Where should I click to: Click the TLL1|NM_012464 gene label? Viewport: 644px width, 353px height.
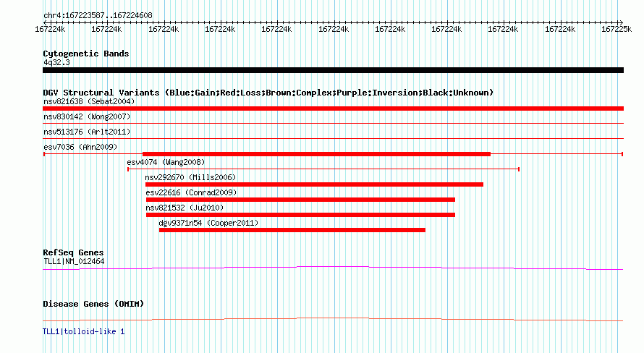(x=74, y=261)
